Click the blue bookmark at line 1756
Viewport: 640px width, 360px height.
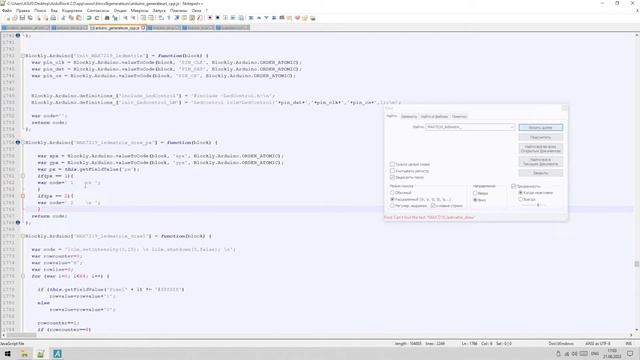(18, 142)
